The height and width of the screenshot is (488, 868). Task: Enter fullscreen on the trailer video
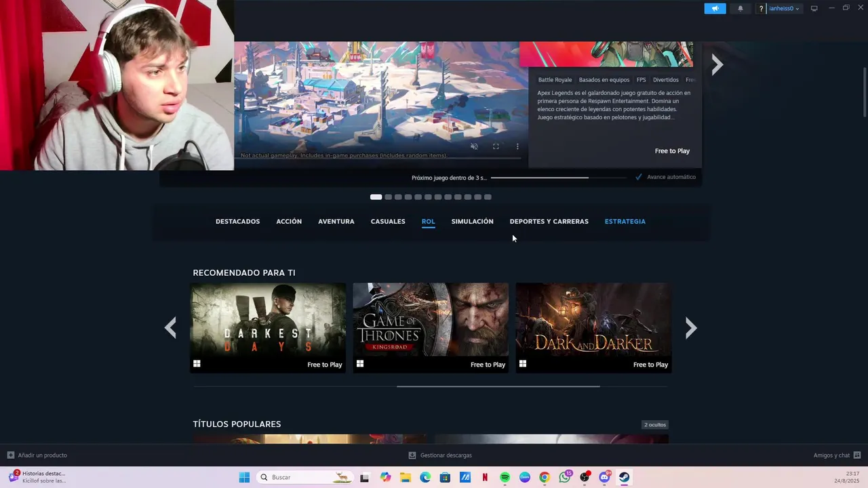point(496,146)
